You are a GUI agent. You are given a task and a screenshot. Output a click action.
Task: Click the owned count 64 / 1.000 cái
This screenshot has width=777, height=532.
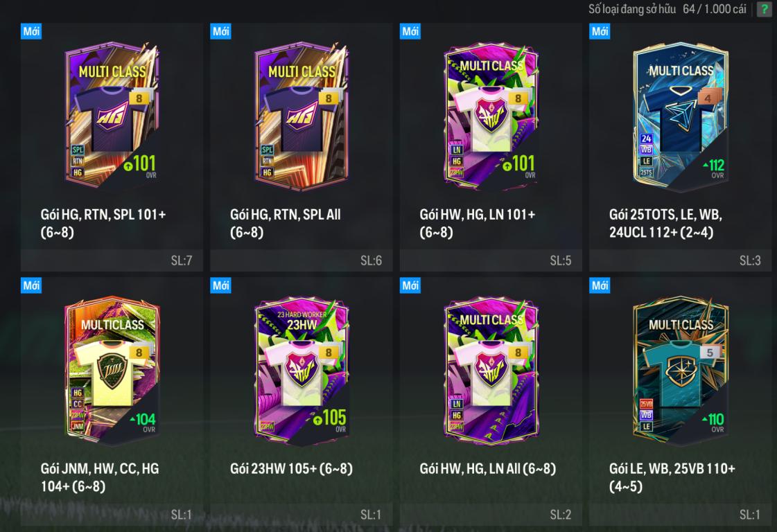tap(714, 9)
